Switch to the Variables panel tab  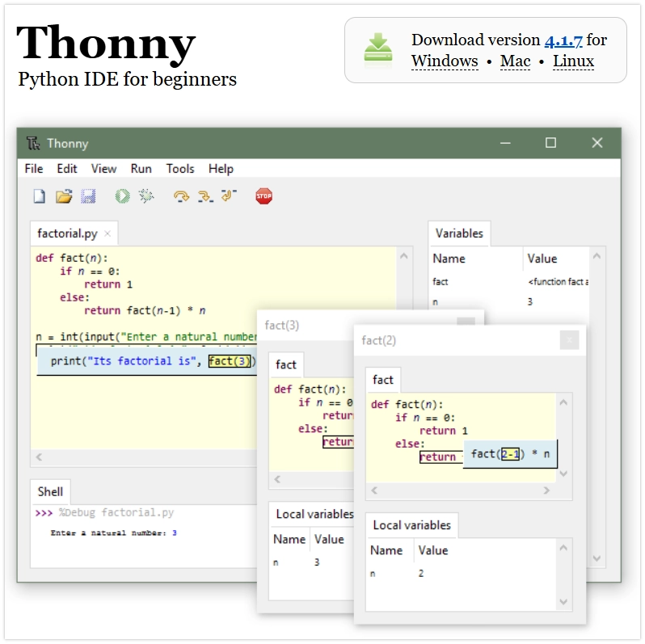[x=459, y=234]
